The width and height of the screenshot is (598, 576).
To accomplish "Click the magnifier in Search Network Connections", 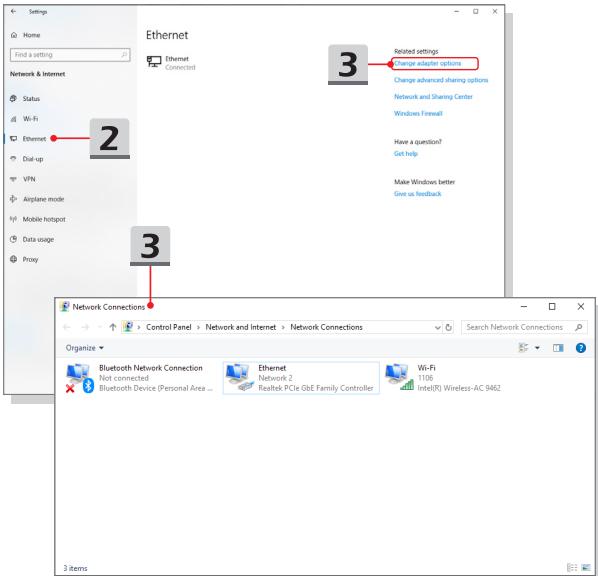I will (579, 327).
